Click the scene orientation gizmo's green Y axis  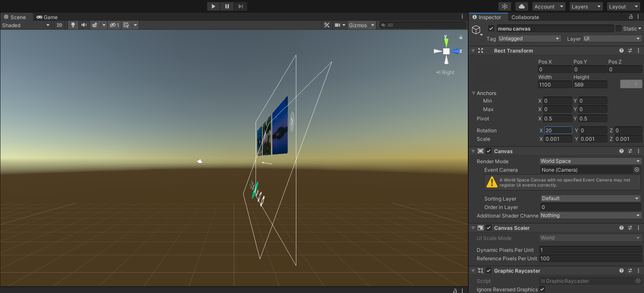click(446, 42)
